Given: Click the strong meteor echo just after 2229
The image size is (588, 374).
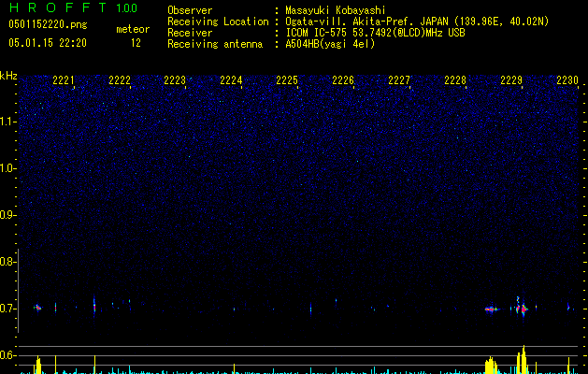Looking at the screenshot, I should (x=522, y=309).
